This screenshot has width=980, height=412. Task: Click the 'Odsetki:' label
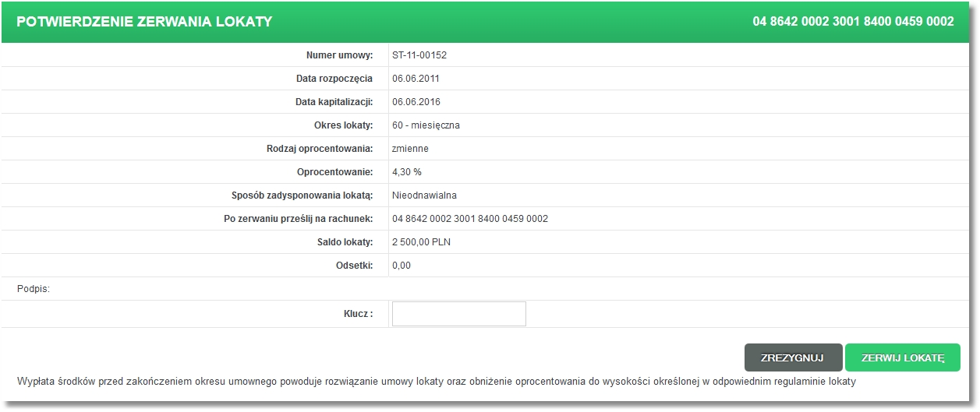pos(355,266)
